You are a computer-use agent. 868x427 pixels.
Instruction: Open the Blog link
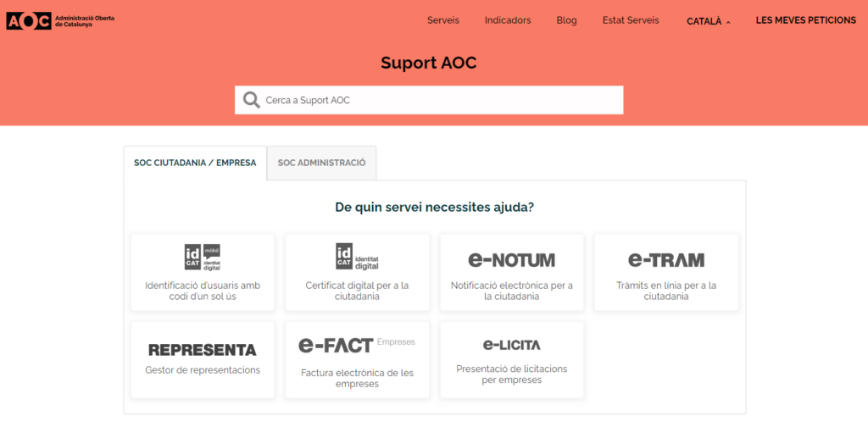pyautogui.click(x=566, y=20)
